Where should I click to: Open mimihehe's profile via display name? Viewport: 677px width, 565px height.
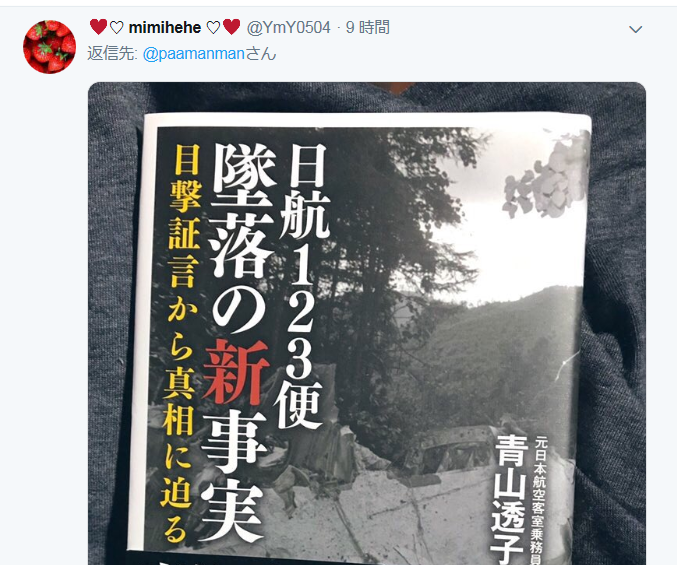pos(165,28)
